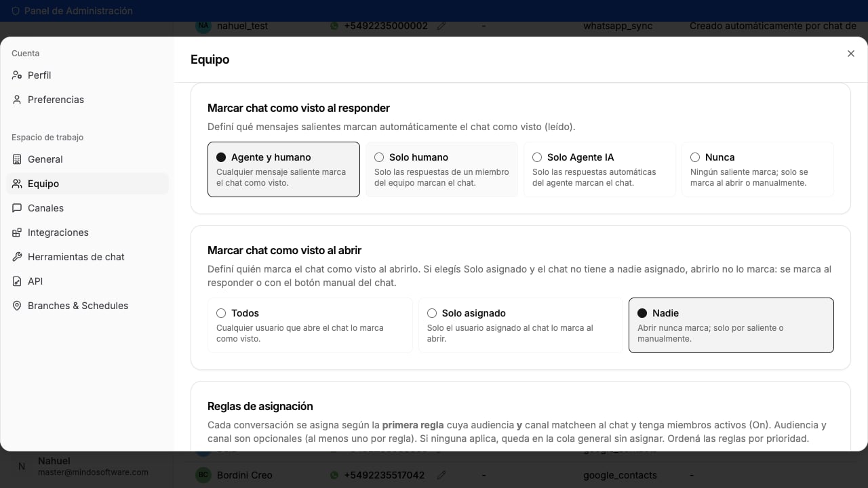Open the Perfil settings section
Viewport: 868px width, 488px height.
[87, 75]
